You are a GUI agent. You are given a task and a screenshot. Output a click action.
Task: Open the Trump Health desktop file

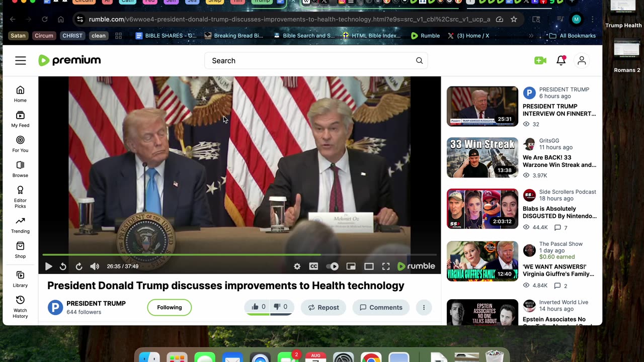pyautogui.click(x=623, y=15)
